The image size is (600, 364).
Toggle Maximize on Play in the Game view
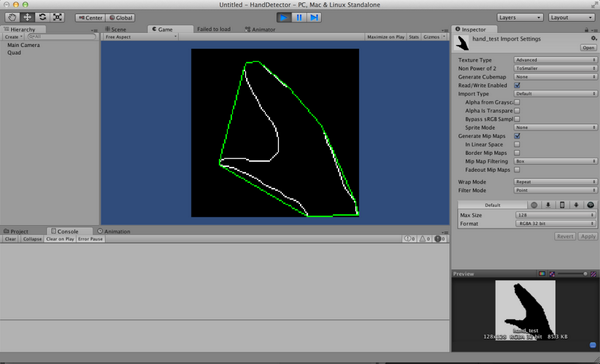click(386, 37)
